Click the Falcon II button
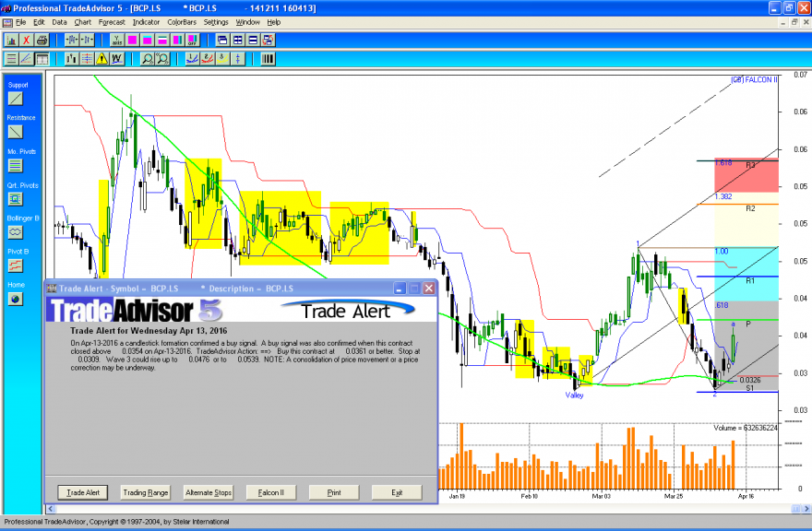 [x=271, y=492]
